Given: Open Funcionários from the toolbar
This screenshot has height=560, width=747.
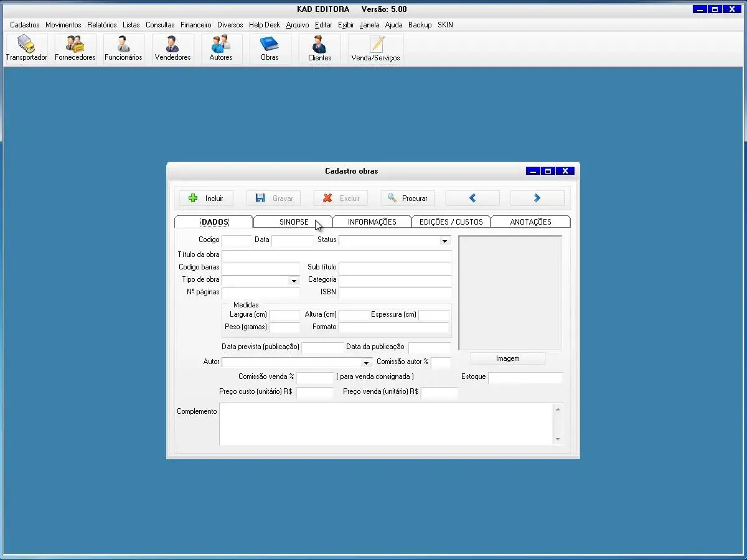Looking at the screenshot, I should click(x=123, y=49).
